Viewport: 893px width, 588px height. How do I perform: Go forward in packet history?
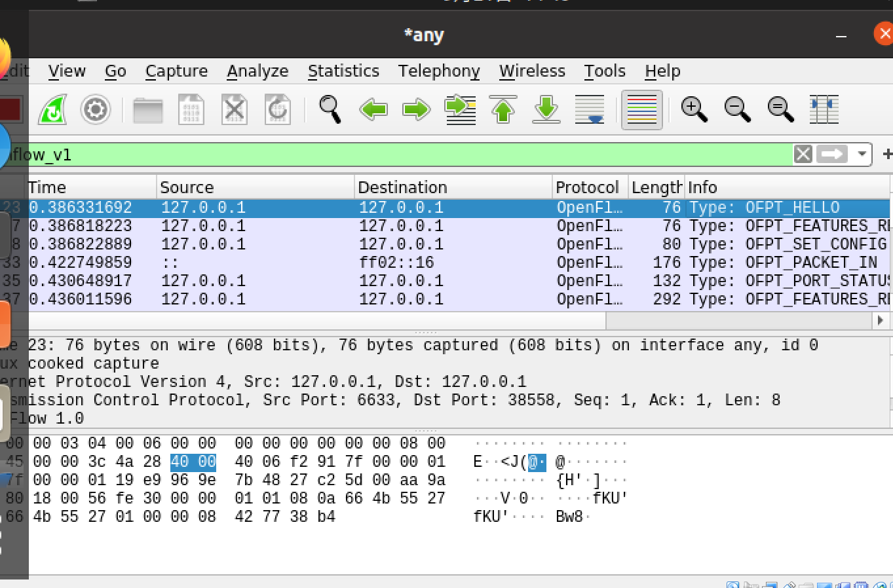(x=417, y=109)
